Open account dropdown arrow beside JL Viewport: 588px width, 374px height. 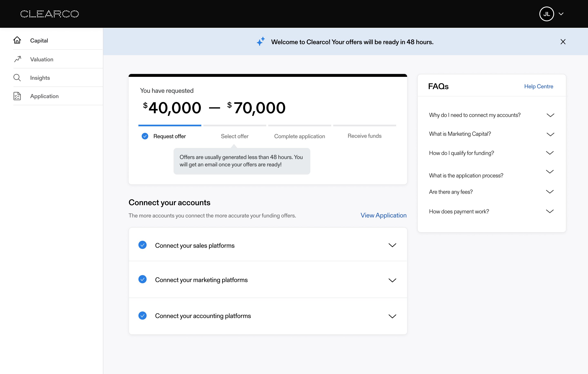(x=561, y=14)
